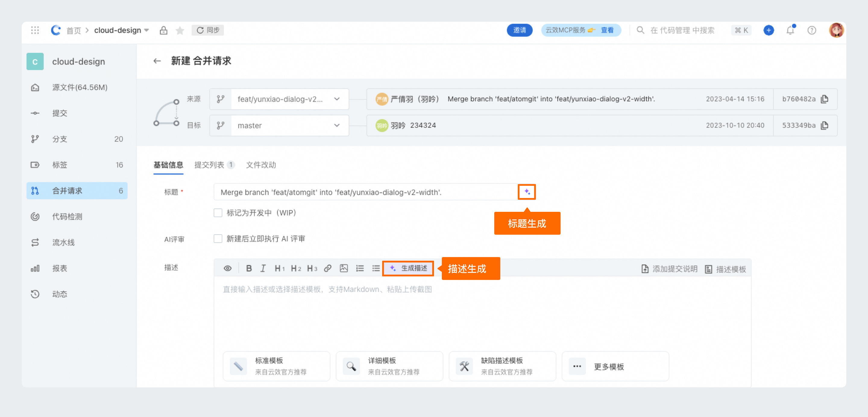The width and height of the screenshot is (868, 417).
Task: Select 缺陷描述模板 template card
Action: click(x=502, y=366)
